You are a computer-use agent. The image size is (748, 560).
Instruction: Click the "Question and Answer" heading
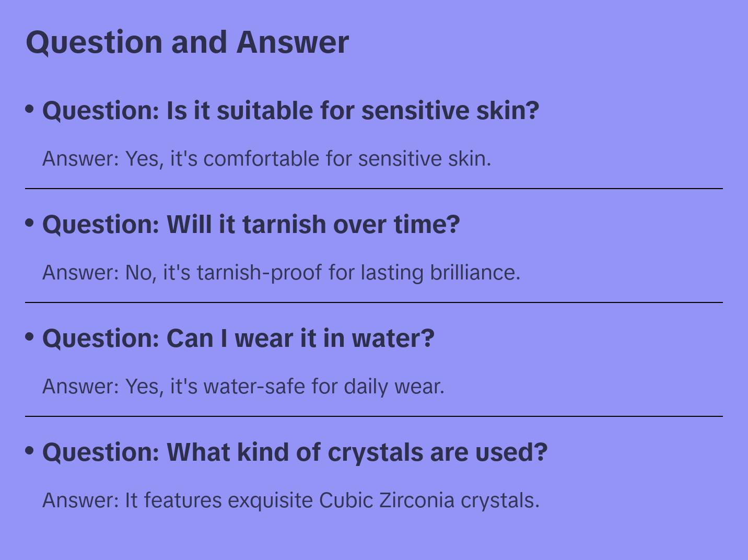pyautogui.click(x=187, y=42)
